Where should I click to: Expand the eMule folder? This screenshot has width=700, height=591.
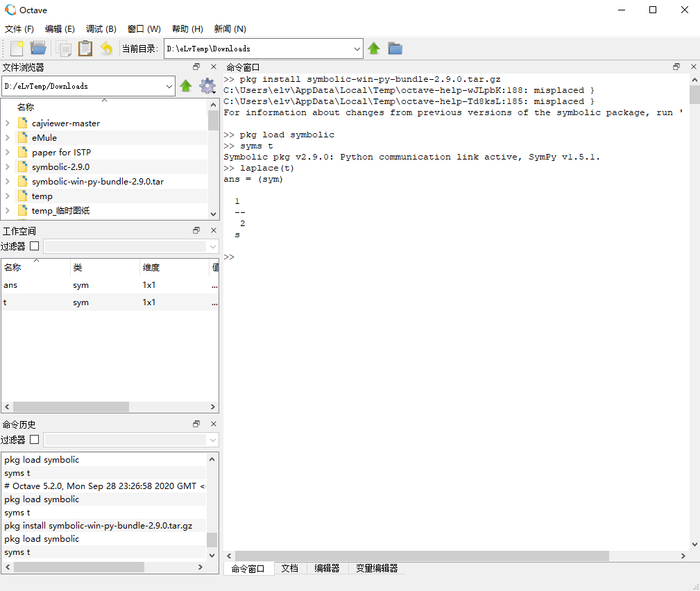(7, 137)
